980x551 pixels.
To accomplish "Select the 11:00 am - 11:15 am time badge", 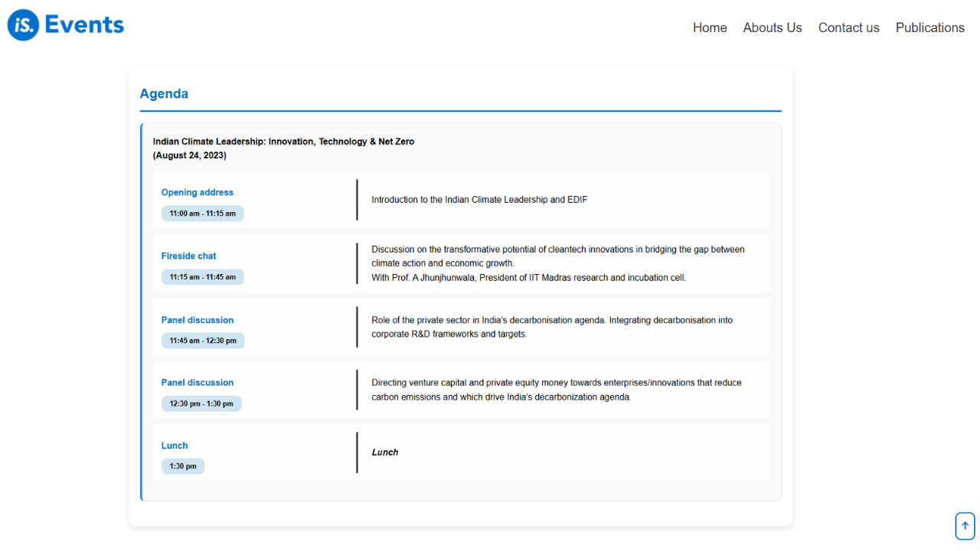I will coord(203,214).
